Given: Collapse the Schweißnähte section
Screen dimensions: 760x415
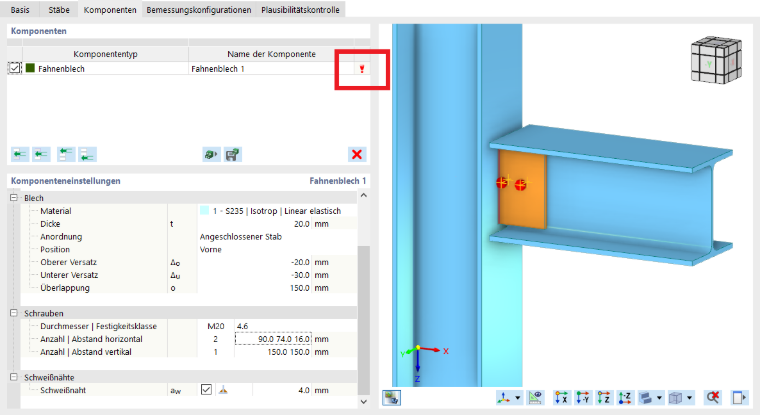Looking at the screenshot, I should tap(14, 377).
